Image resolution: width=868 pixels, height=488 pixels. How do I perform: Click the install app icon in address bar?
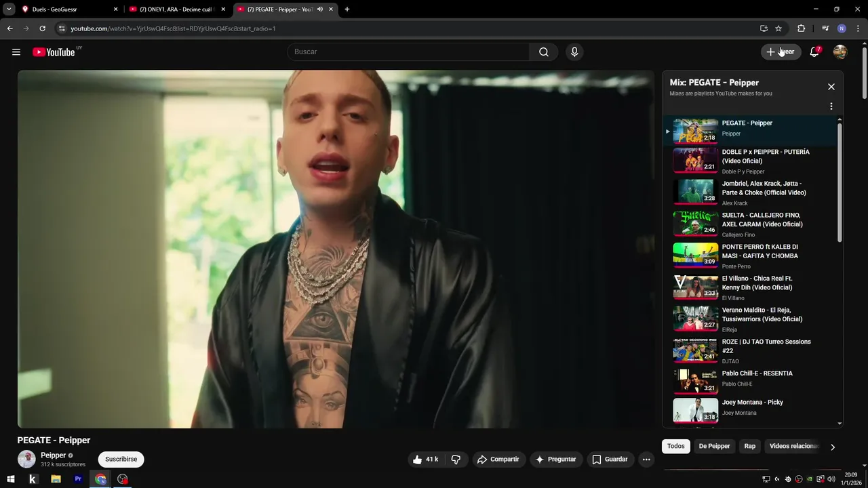(764, 28)
